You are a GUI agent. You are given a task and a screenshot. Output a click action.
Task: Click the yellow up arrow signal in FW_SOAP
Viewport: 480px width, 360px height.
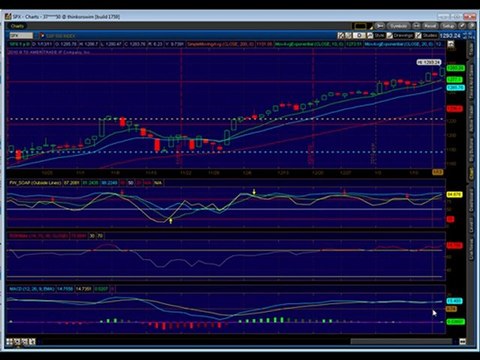click(171, 220)
